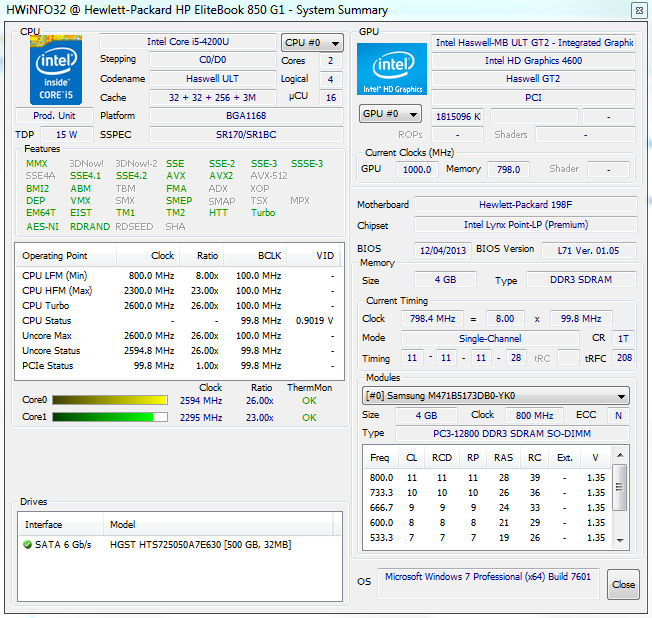The width and height of the screenshot is (652, 618).
Task: Click the Intel Core i5 CPU logo
Action: click(56, 70)
